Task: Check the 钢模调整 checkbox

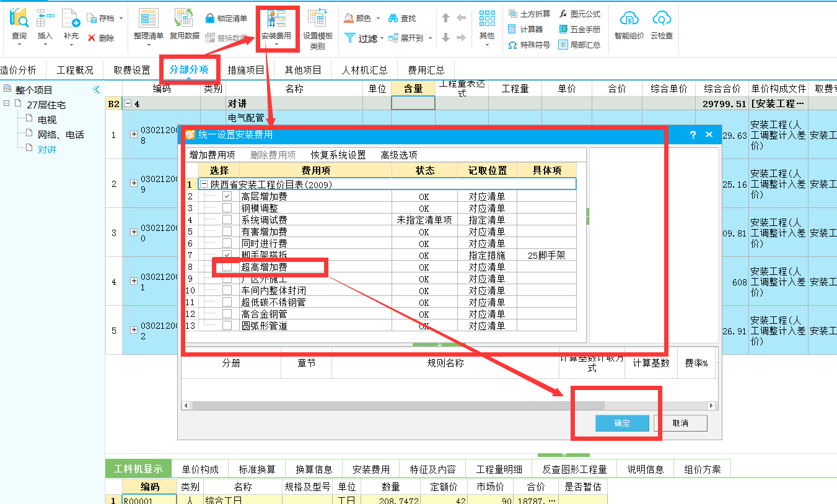Action: 227,208
